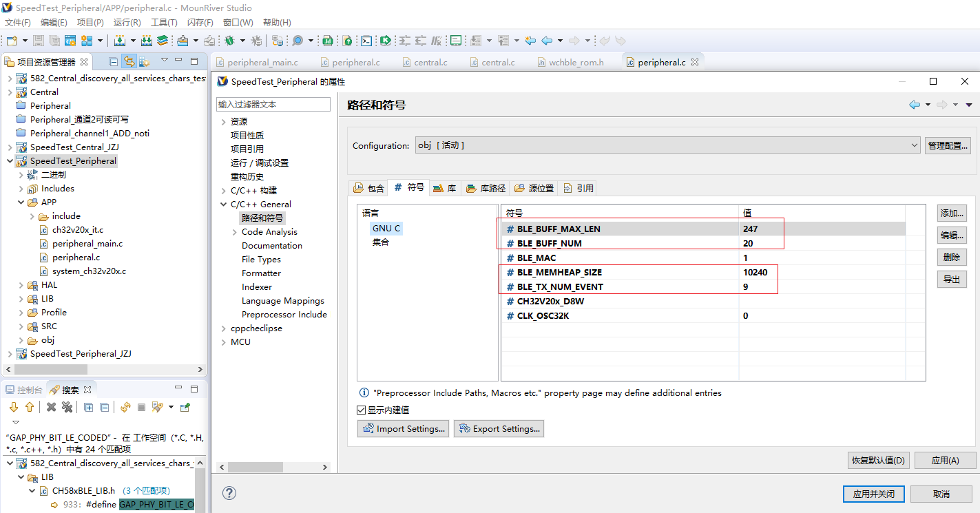Click the 管理配置... button
This screenshot has width=980, height=513.
[948, 145]
